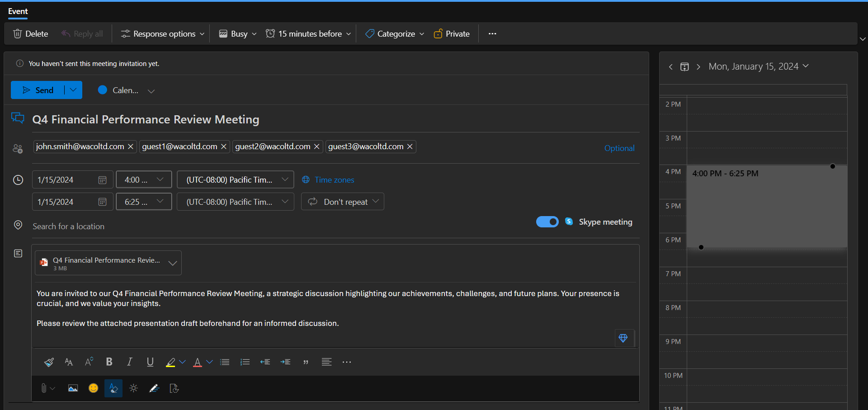The height and width of the screenshot is (410, 868).
Task: Click the Optional attendees link
Action: click(x=619, y=148)
